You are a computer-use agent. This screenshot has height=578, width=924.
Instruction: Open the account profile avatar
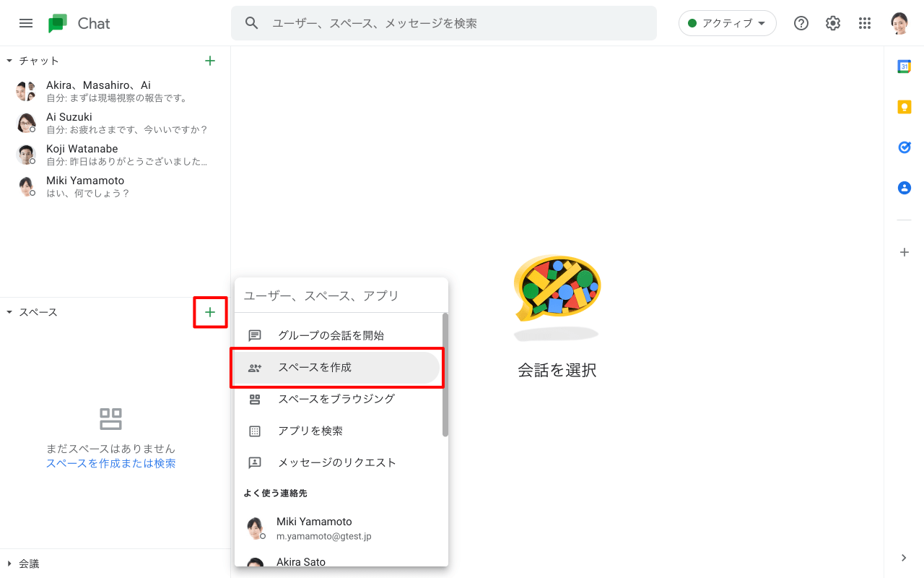click(899, 23)
